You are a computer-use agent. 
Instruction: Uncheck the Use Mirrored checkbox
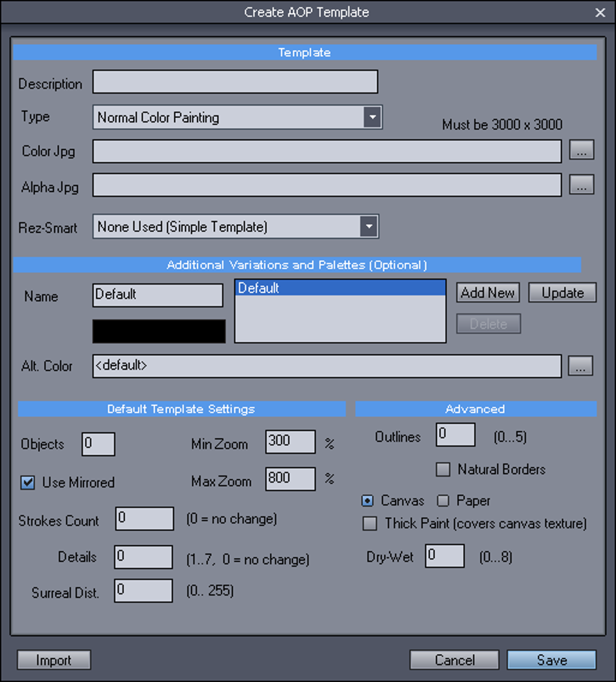pyautogui.click(x=28, y=483)
